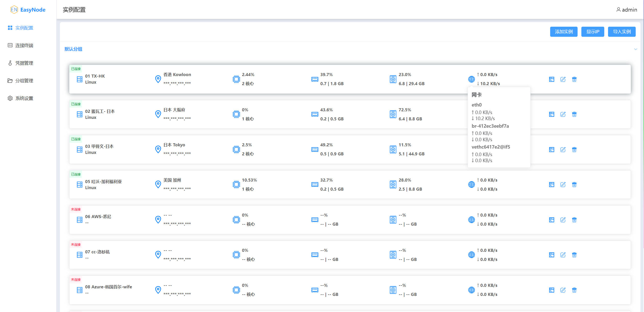Click the memory icon for 05 哇沃-加利福利亚
This screenshot has height=312, width=644.
315,185
